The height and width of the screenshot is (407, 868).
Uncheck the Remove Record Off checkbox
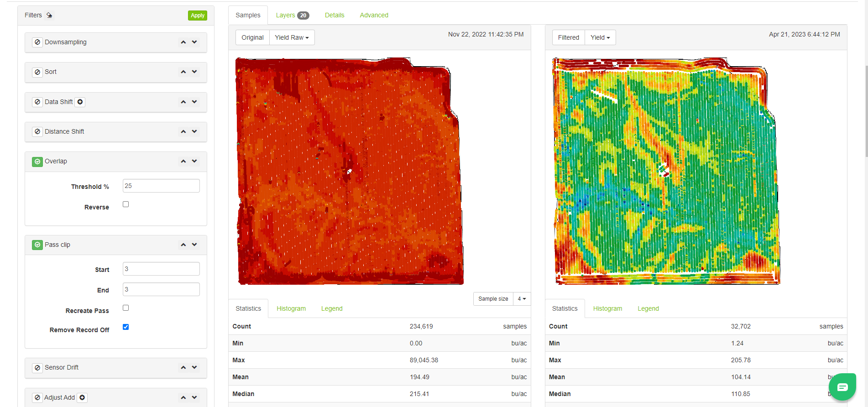tap(126, 327)
